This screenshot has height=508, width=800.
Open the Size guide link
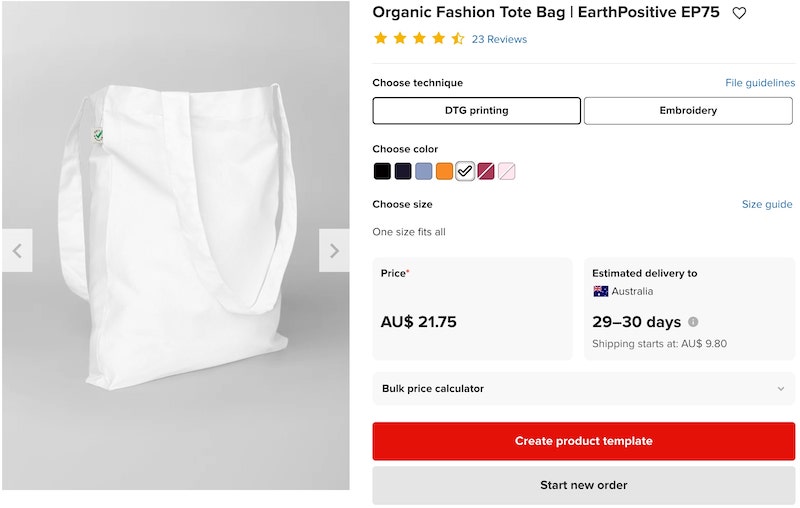pos(767,204)
